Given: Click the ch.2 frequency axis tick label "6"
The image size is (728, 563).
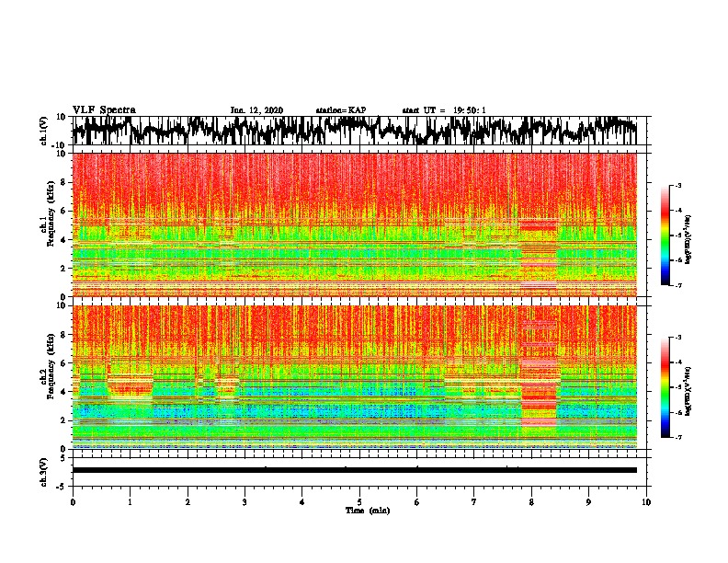Looking at the screenshot, I should [64, 363].
